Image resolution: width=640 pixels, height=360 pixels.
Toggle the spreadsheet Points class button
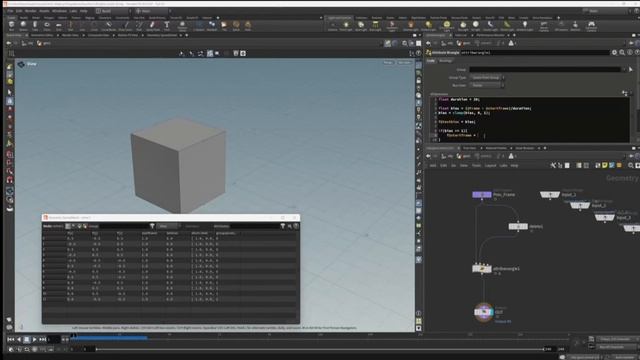(68, 226)
